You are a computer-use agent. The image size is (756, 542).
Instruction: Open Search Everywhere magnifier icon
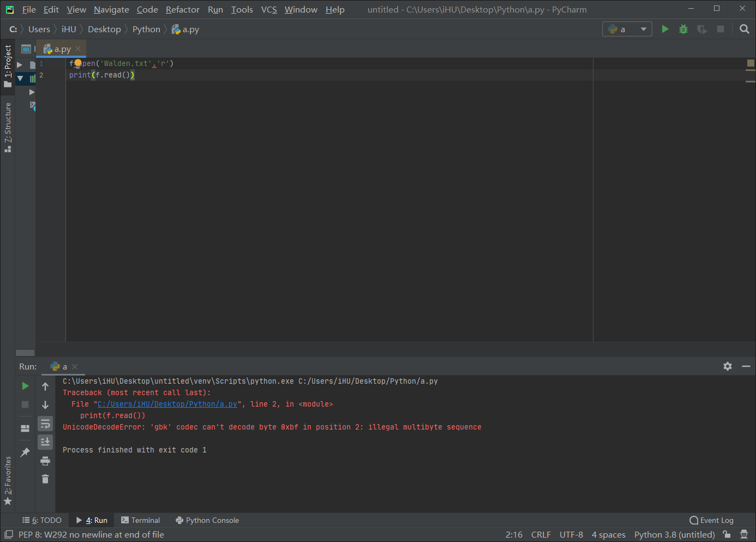[x=744, y=29]
